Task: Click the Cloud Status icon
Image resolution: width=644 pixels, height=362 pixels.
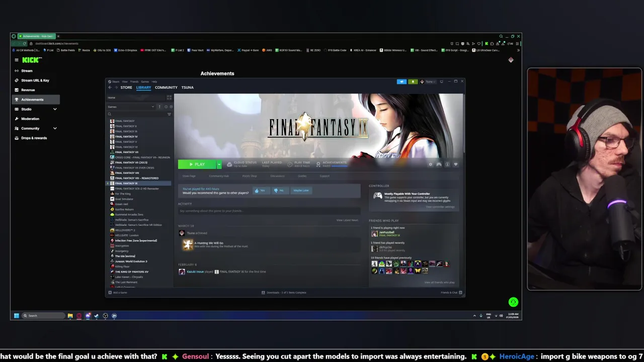Action: coord(229,164)
